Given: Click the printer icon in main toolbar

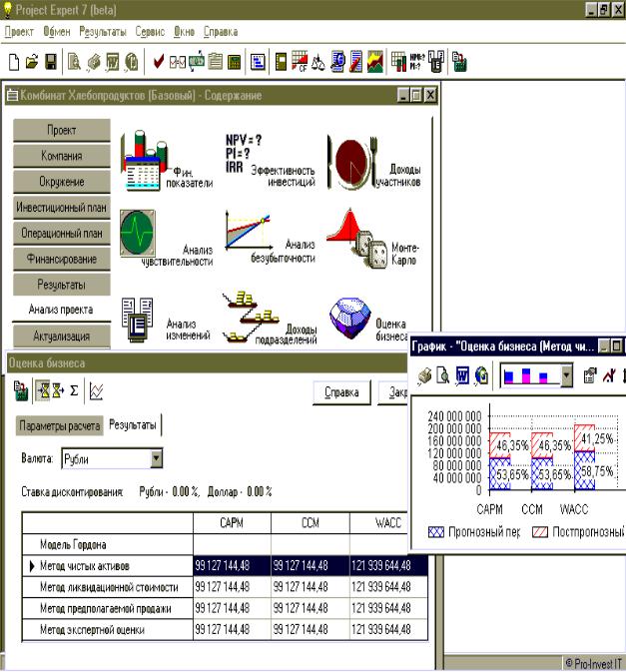Looking at the screenshot, I should (94, 62).
